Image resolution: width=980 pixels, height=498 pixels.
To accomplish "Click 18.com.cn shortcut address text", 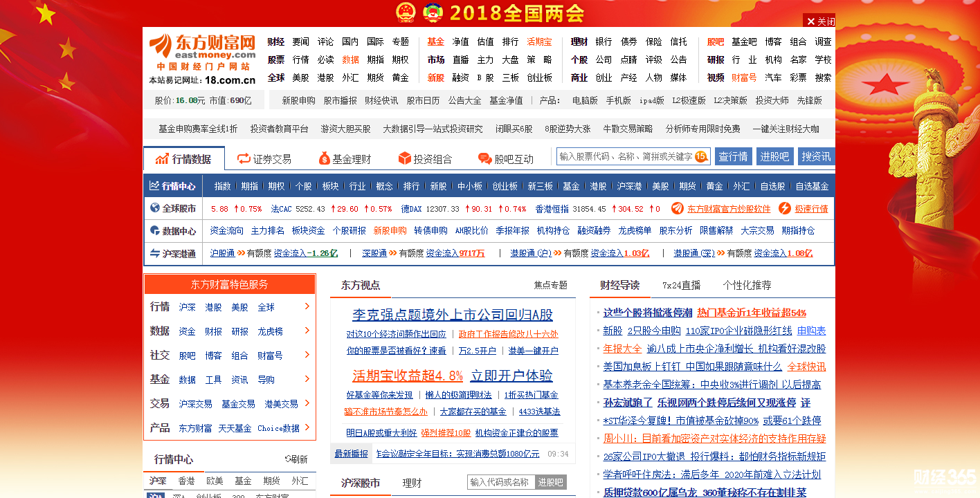I will point(230,80).
